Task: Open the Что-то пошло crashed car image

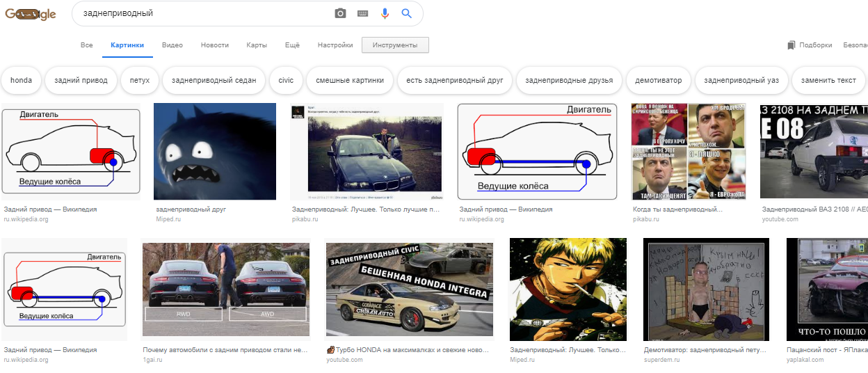Action: [x=827, y=291]
